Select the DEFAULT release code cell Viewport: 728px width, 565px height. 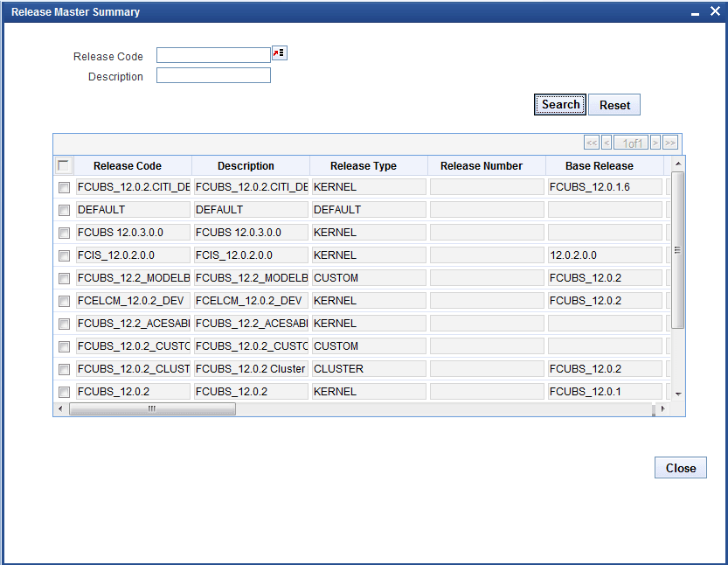(133, 210)
